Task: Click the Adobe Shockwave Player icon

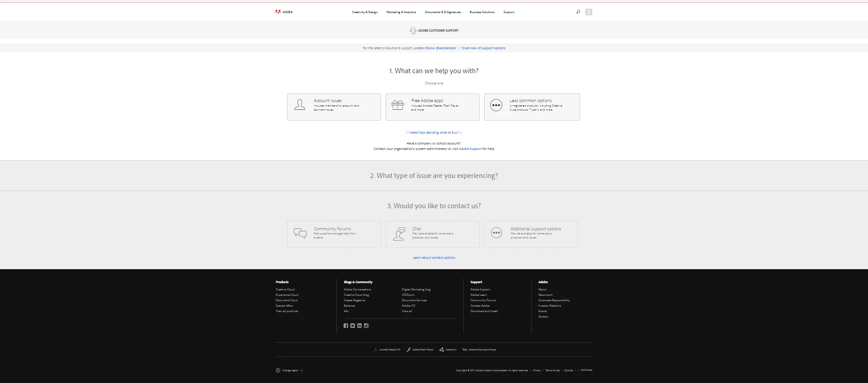Action: pos(464,350)
